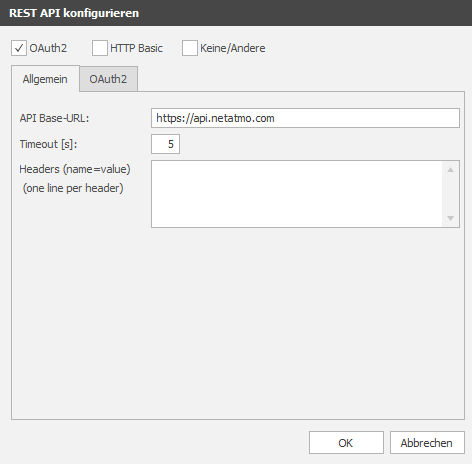Click the Timeout [s] label
472x464 pixels.
tap(48, 144)
